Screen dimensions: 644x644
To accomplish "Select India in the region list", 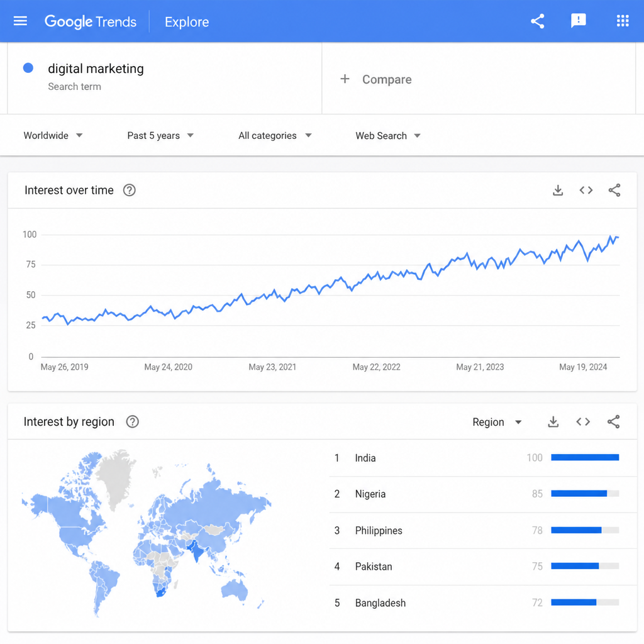I will (x=482, y=458).
